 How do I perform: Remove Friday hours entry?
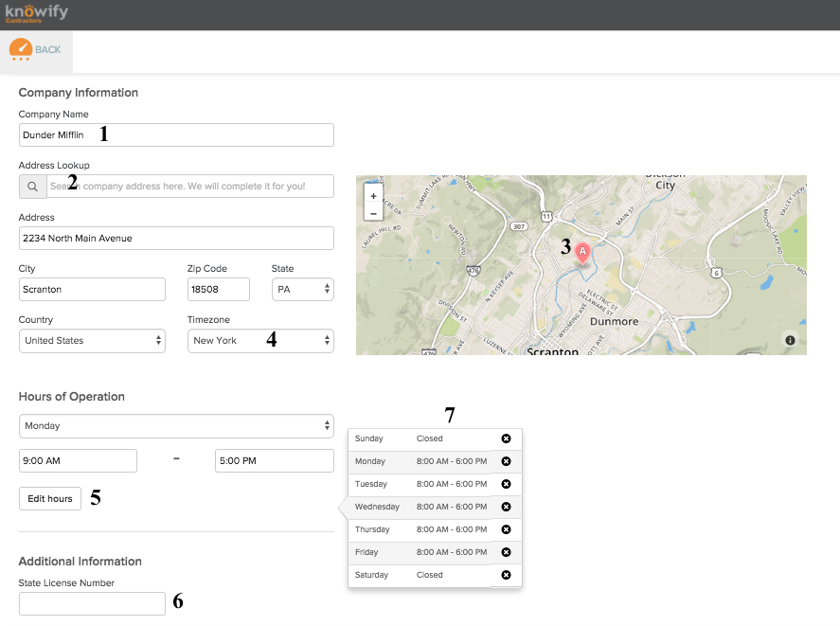point(506,552)
